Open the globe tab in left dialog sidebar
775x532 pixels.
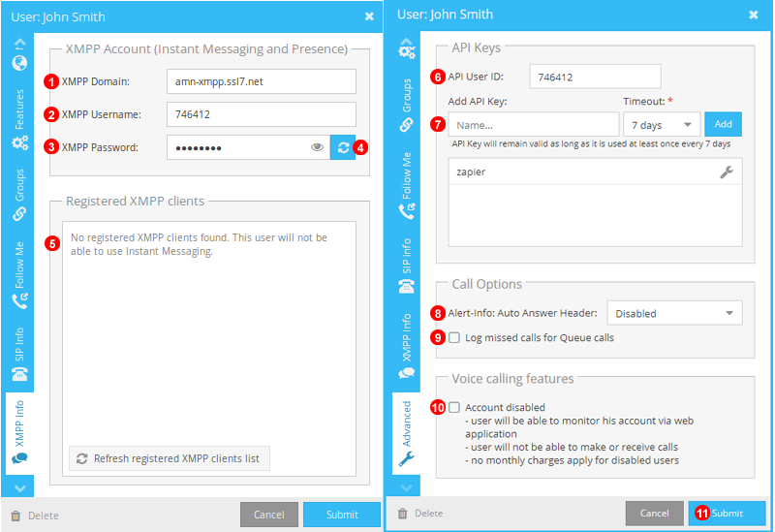tap(19, 63)
